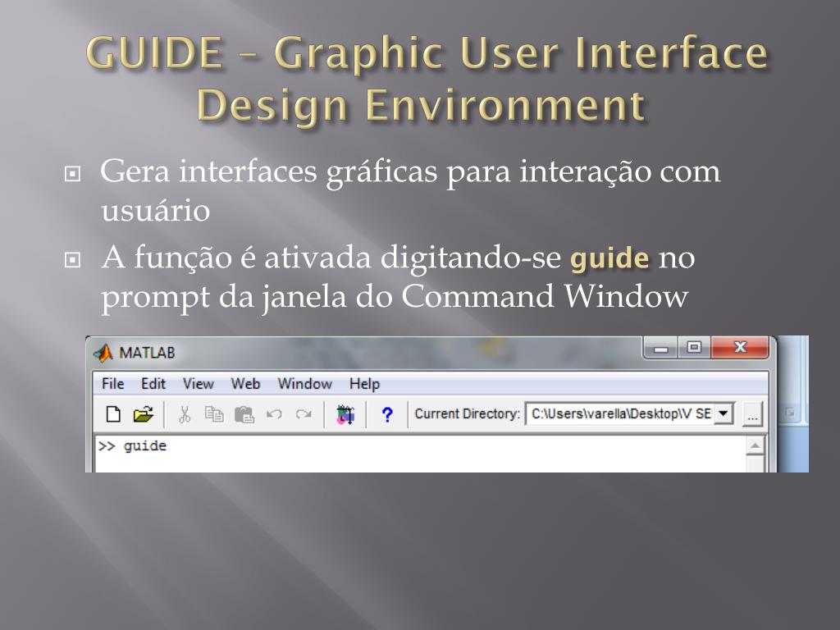Minimize the MATLAB window
This screenshot has width=840, height=630.
point(661,349)
